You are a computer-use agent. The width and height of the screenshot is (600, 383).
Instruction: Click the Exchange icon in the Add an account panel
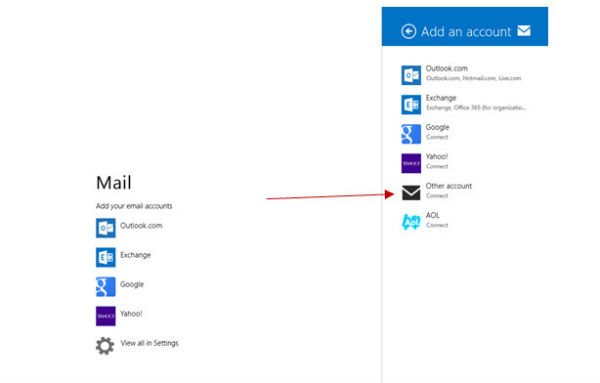coord(411,104)
